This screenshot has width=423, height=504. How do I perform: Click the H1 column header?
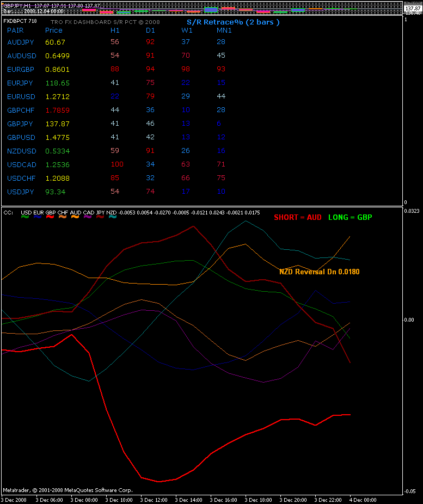click(115, 30)
